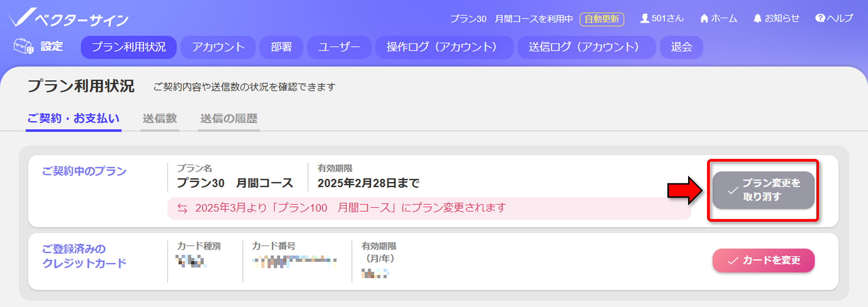Open 操作ログ（アカウント） menu

pos(445,47)
